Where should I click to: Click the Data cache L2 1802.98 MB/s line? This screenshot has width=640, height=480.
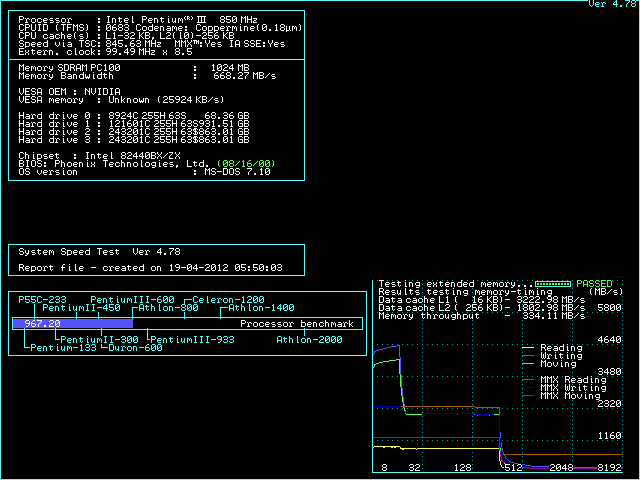(481, 308)
